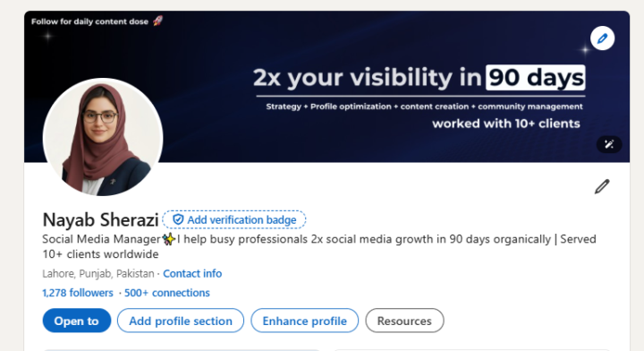Image resolution: width=644 pixels, height=351 pixels.
Task: Open the profile photo of Nayab Sherazi
Action: 103,137
